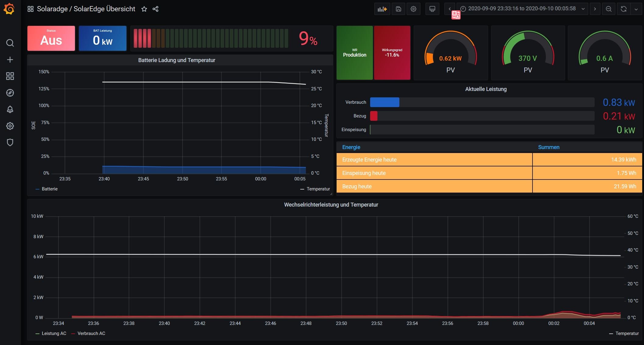Open the Explore compass icon
The height and width of the screenshot is (345, 644).
click(10, 93)
